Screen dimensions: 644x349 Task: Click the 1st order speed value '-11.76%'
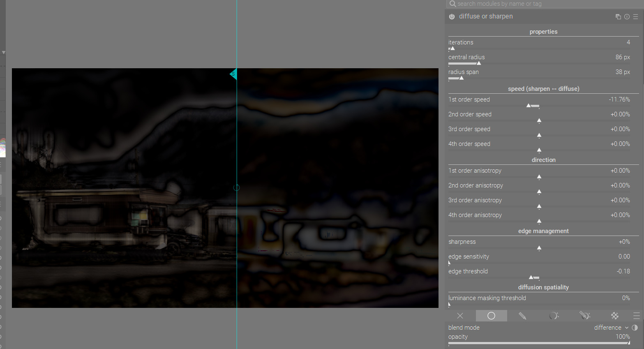pos(619,99)
